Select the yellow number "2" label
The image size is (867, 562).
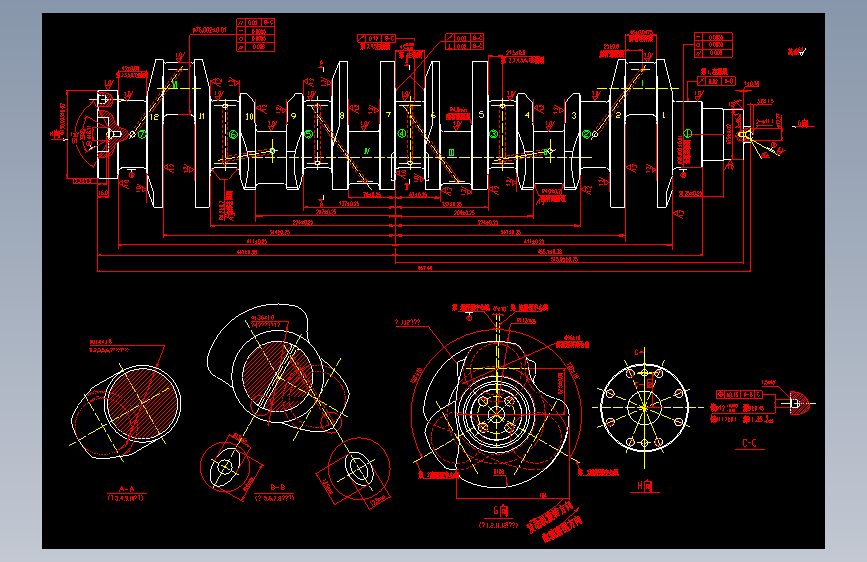(618, 115)
